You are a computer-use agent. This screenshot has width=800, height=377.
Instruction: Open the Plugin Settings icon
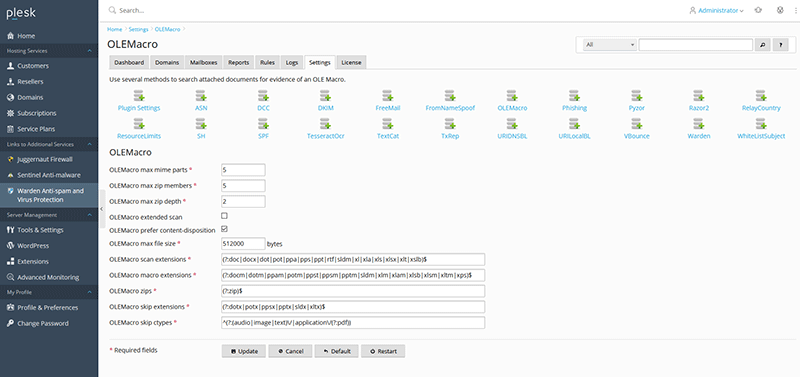point(139,95)
